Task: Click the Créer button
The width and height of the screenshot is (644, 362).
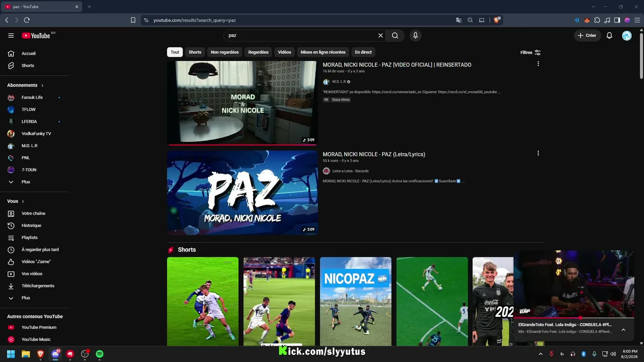Action: (x=587, y=35)
